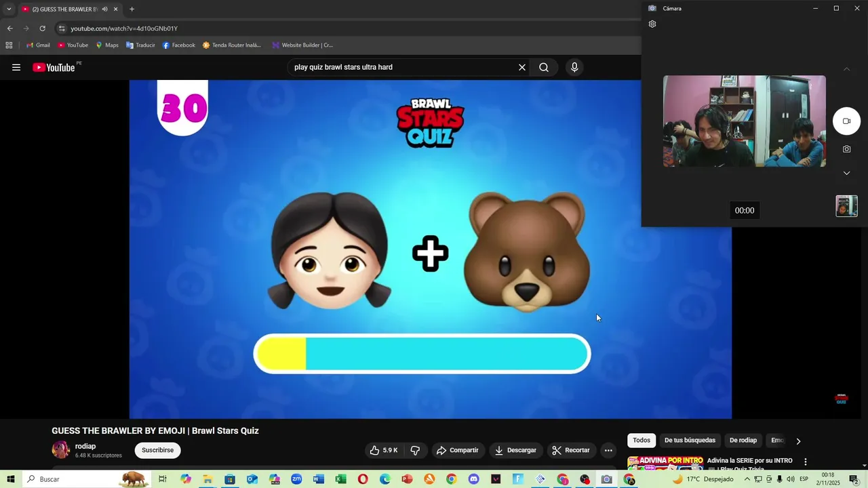Viewport: 868px width, 488px height.
Task: Close the GUESS THE BRAWLER tab
Action: [116, 9]
